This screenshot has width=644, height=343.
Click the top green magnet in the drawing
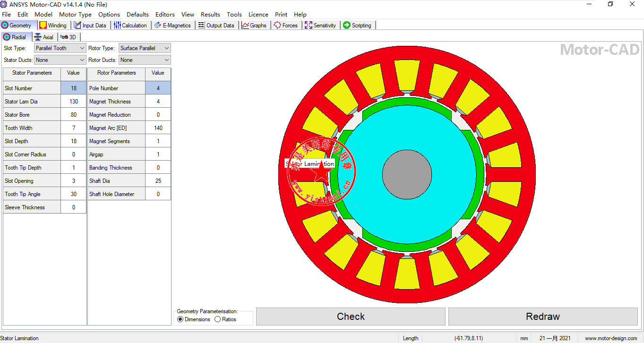pyautogui.click(x=407, y=101)
